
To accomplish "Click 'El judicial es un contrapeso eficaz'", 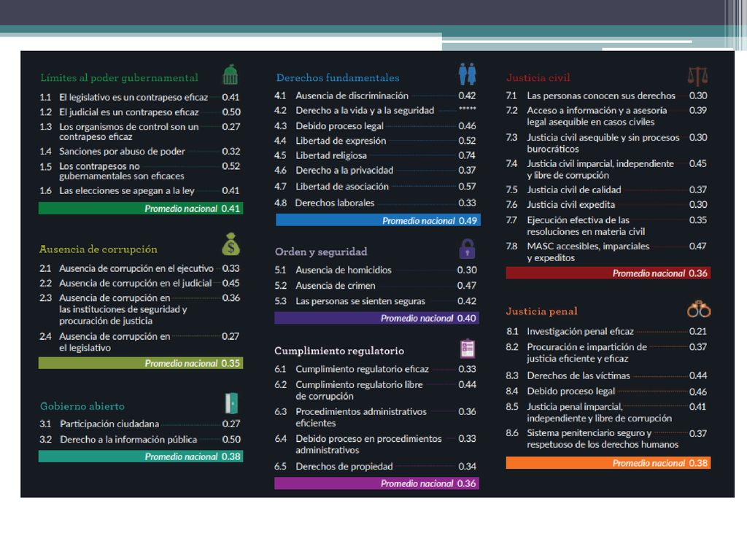I will coord(128,112).
